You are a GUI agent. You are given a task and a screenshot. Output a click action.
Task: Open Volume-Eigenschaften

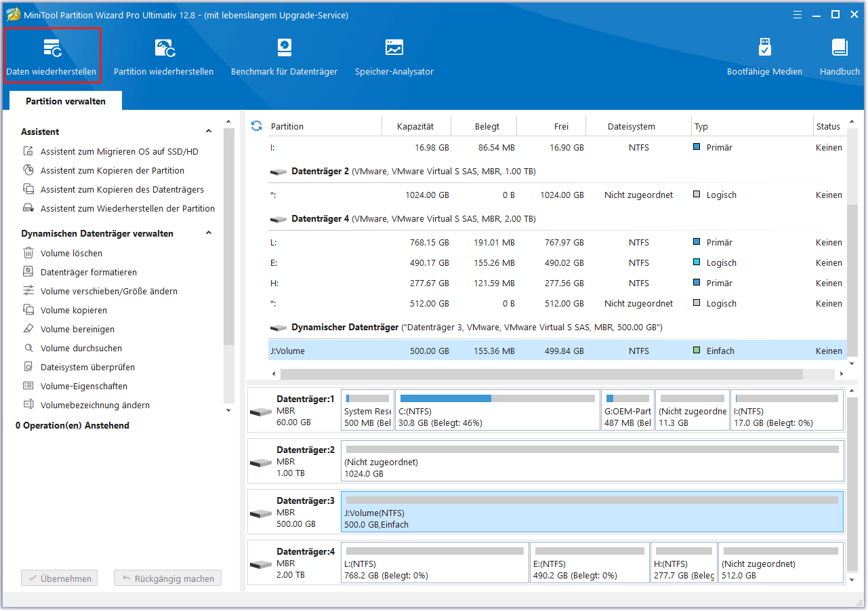(x=75, y=387)
